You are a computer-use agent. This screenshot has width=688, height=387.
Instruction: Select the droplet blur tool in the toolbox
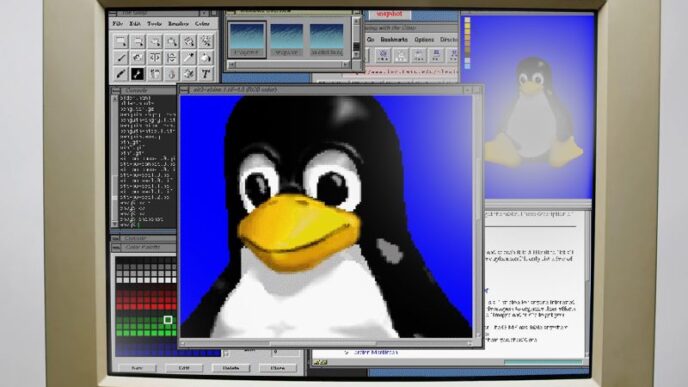click(x=172, y=74)
